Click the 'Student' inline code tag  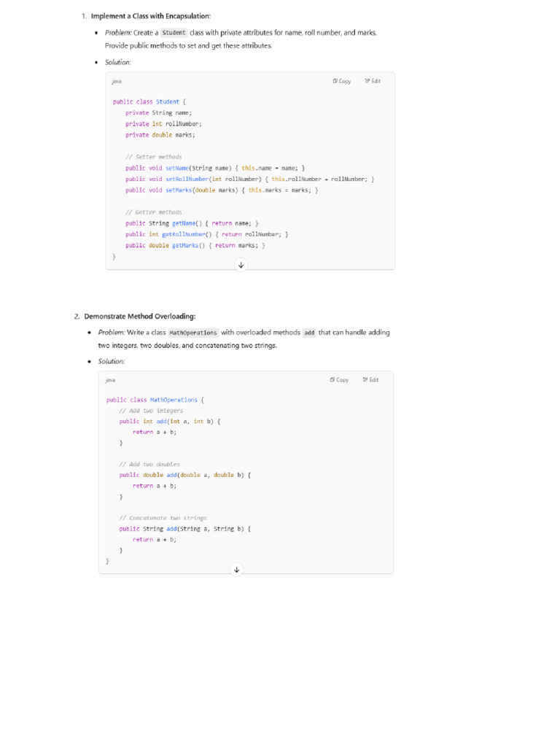[x=174, y=33]
